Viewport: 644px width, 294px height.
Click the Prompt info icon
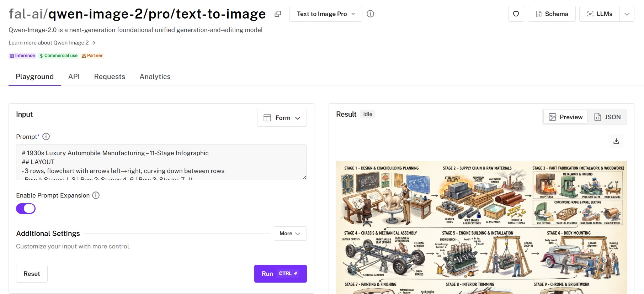tap(46, 137)
